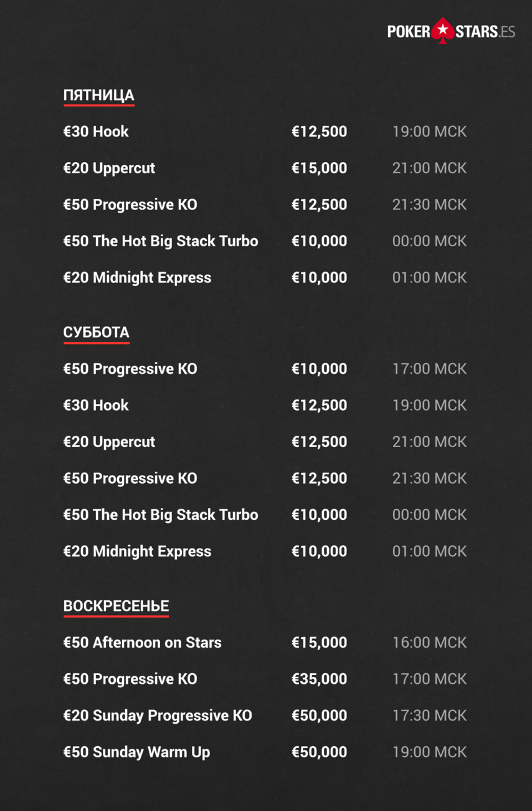532x811 pixels.
Task: Select Saturday's €30 Hook tournament
Action: tap(96, 405)
